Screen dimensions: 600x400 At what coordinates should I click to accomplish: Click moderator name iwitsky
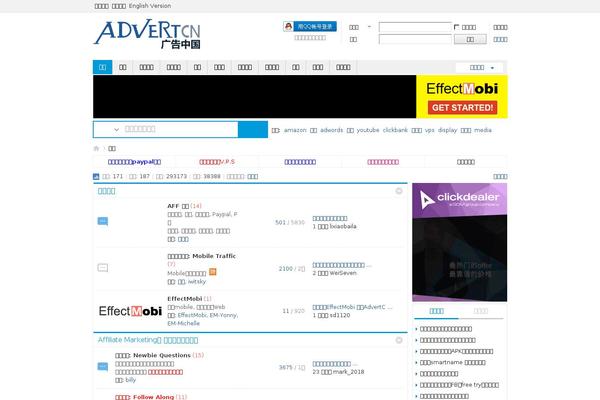pyautogui.click(x=197, y=281)
